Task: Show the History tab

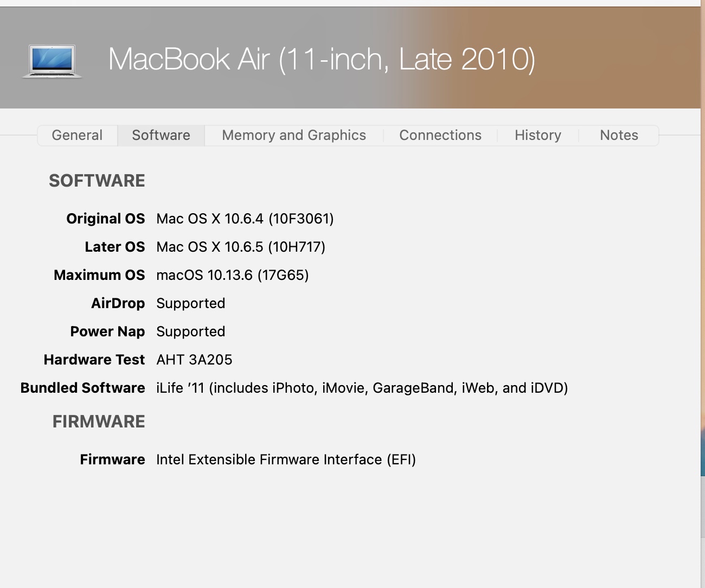Action: (x=538, y=135)
